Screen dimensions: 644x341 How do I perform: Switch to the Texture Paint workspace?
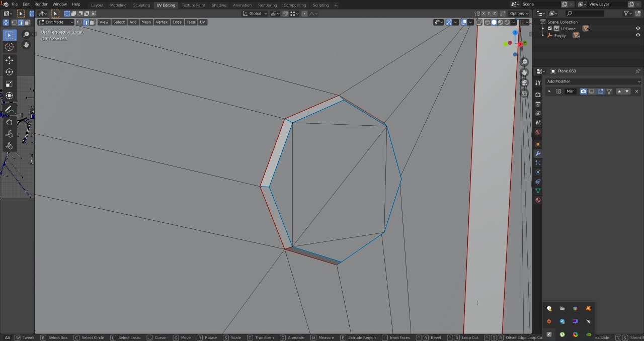(193, 5)
